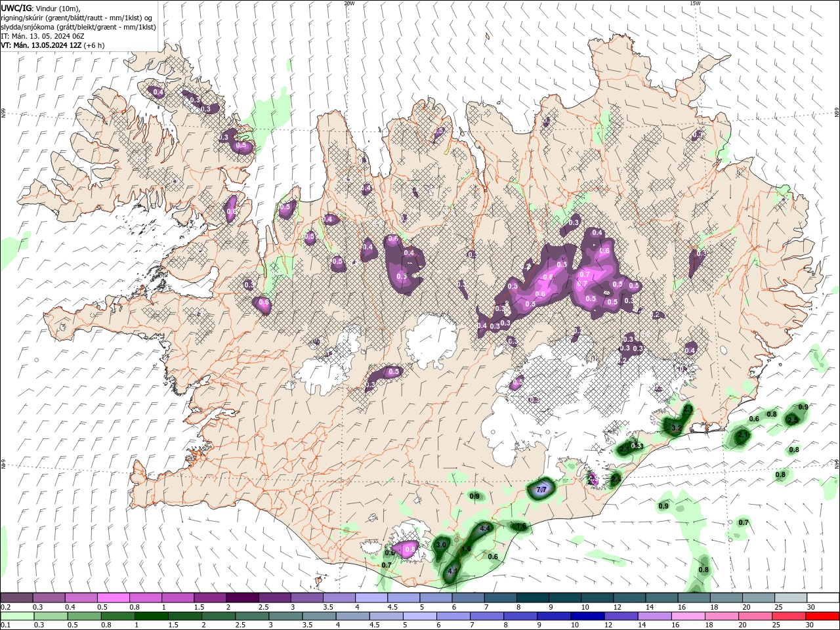Click the 3.0 rainfall value label
This screenshot has width=840, height=630.
[x=441, y=545]
